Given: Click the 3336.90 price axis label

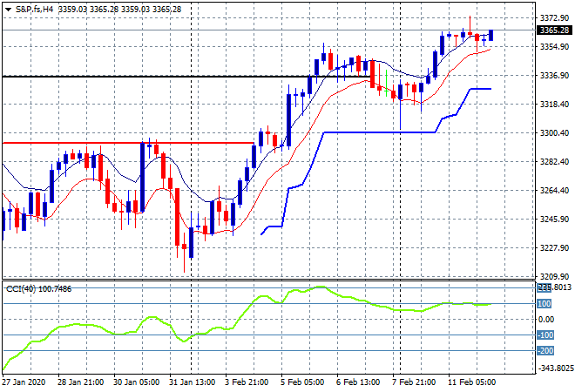Looking at the screenshot, I should (554, 76).
